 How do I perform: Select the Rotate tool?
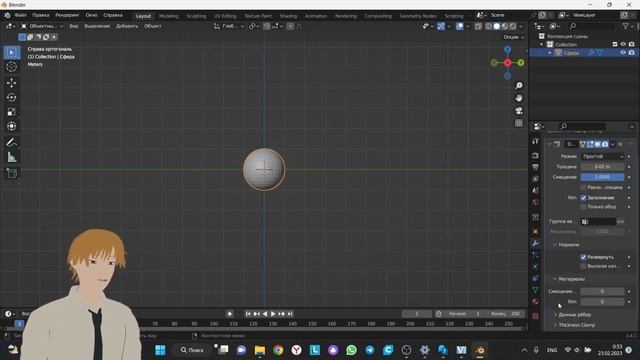[11, 97]
